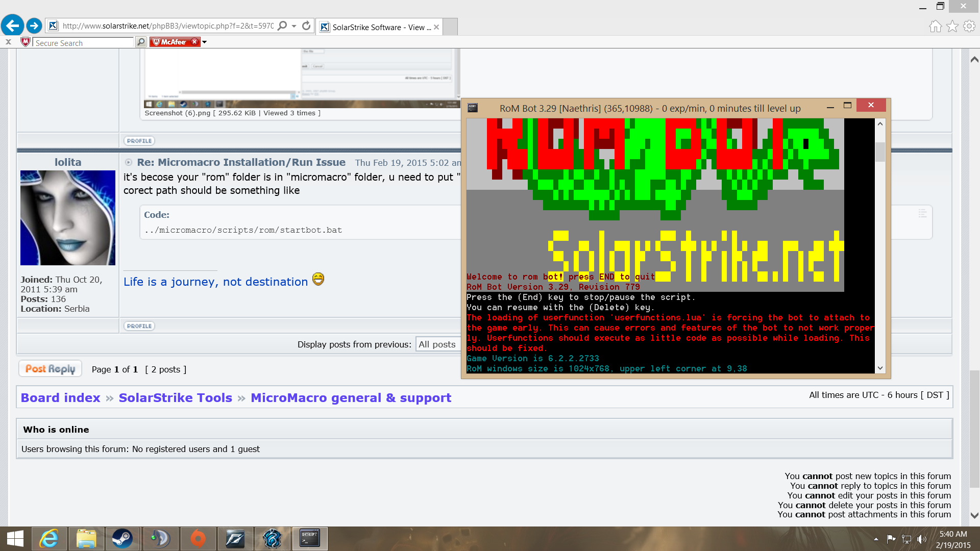Open the Home icon in browser toolbar

click(935, 27)
